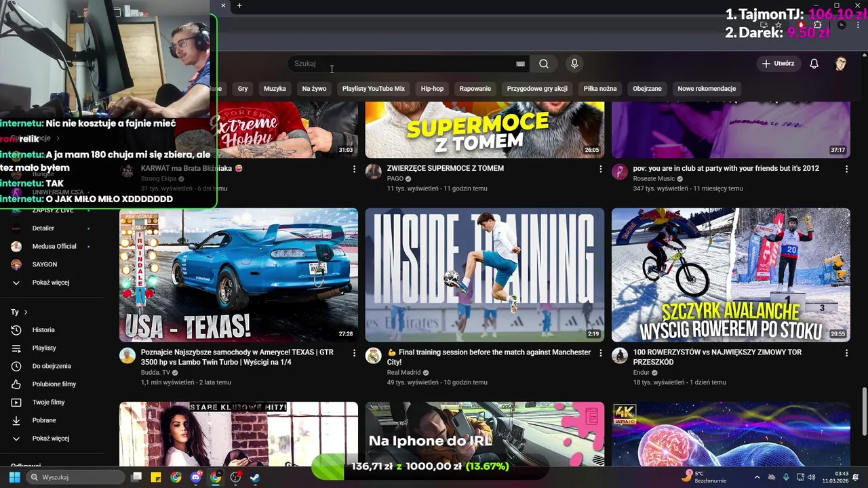Open options for Real Madrid training video
Image resolution: width=868 pixels, height=488 pixels.
click(x=600, y=353)
